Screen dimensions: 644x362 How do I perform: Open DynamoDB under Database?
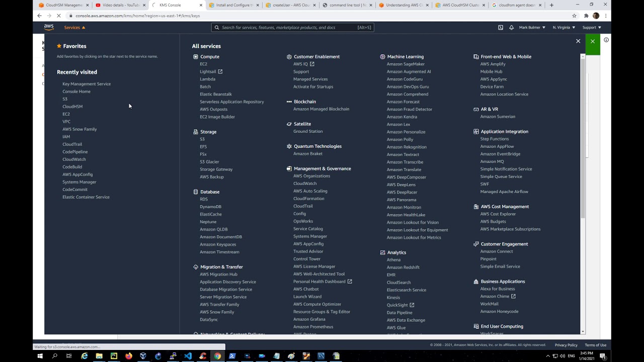pyautogui.click(x=210, y=207)
